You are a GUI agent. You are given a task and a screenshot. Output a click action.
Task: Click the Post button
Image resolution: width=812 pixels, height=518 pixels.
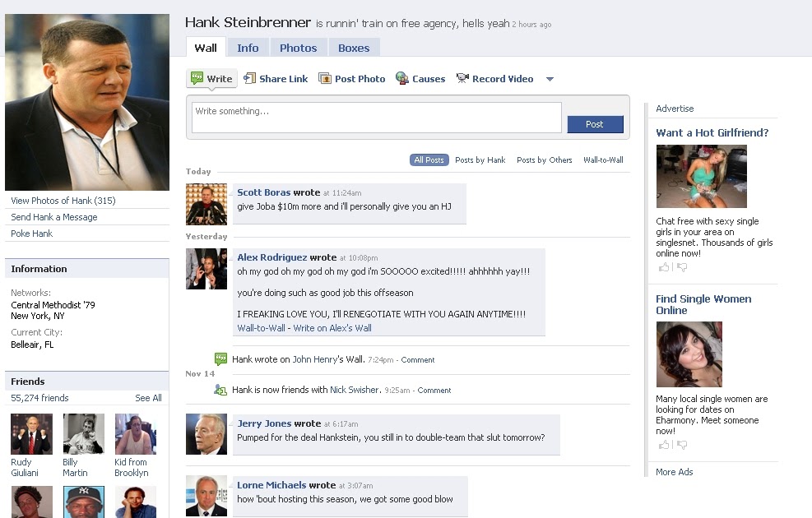coord(595,124)
